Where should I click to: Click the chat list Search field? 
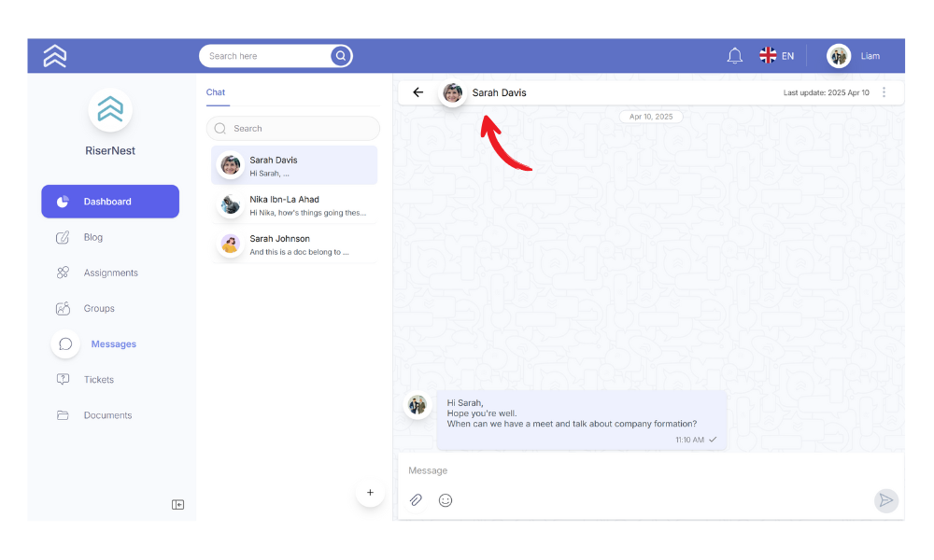293,129
